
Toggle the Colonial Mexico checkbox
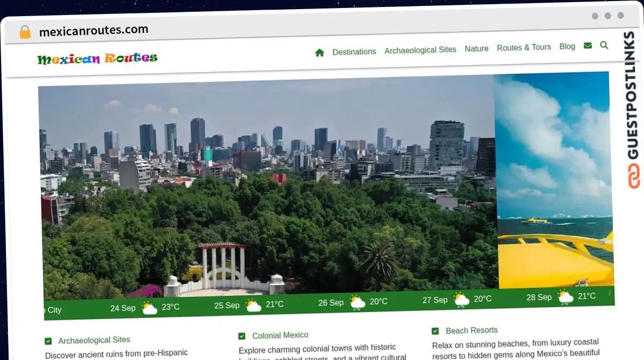241,335
